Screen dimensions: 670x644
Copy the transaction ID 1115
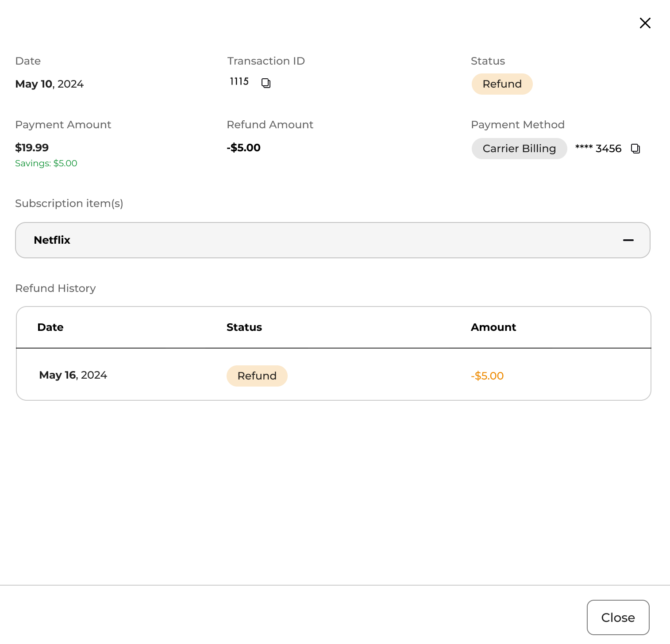[x=266, y=83]
